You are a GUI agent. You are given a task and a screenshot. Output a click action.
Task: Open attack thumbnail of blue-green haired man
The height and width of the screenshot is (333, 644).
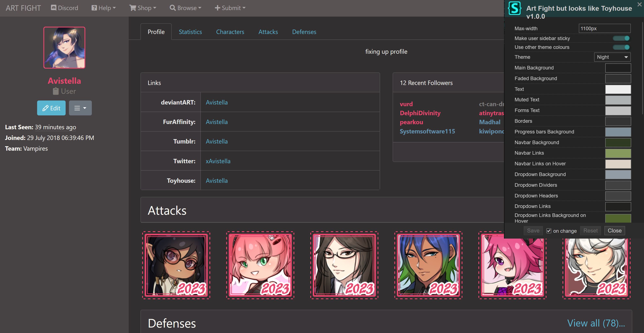coord(428,265)
